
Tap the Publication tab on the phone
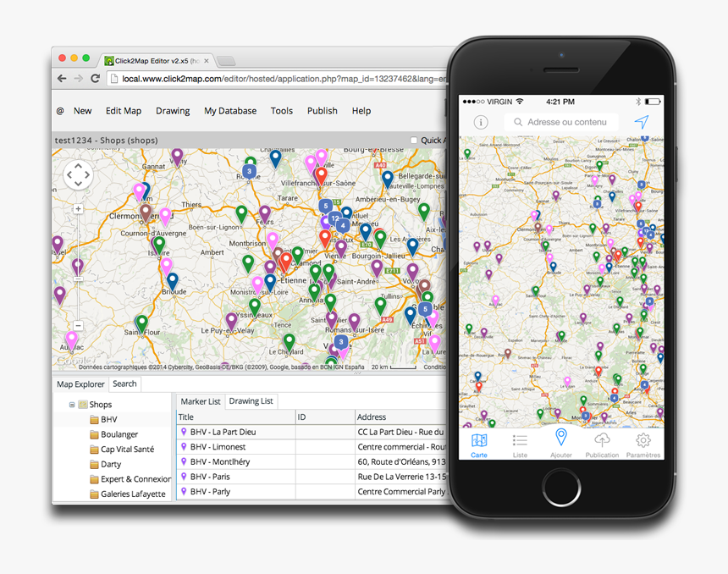602,446
